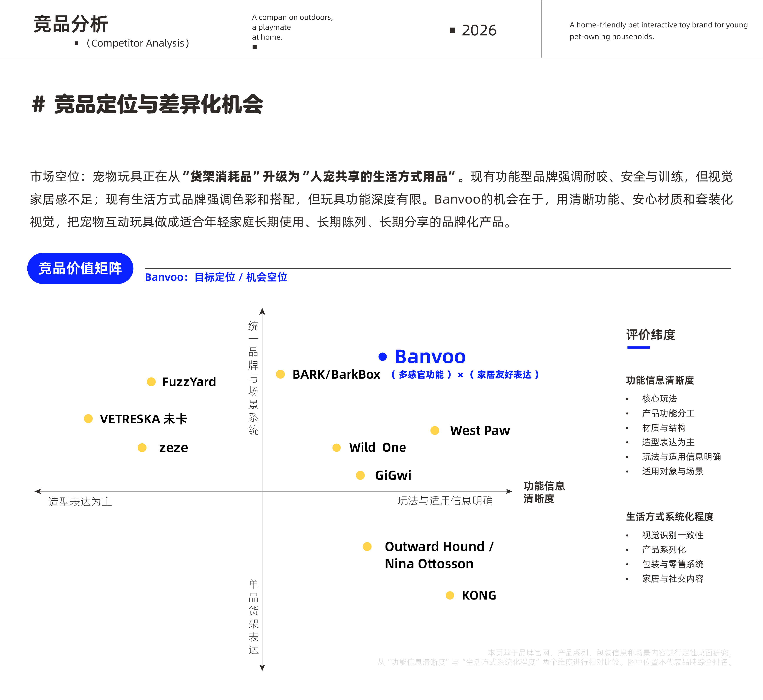This screenshot has width=763, height=700.
Task: Click the yellow dot beside Wild One
Action: tap(336, 448)
